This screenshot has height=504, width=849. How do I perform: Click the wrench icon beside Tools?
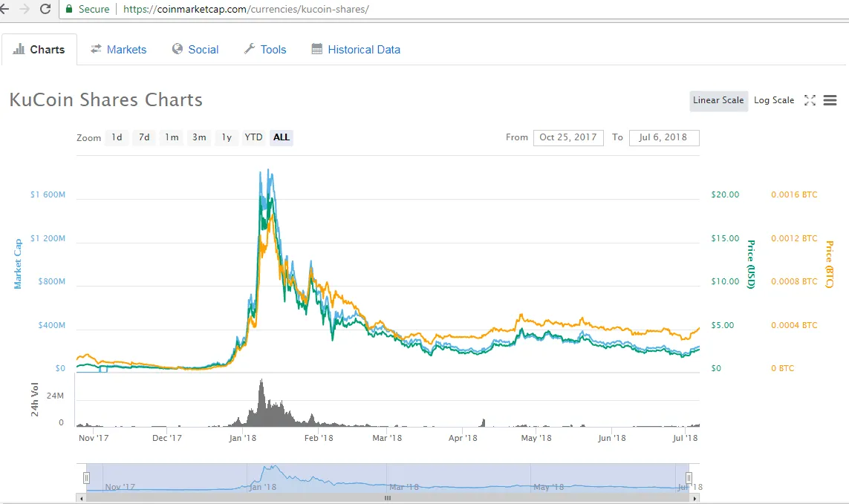tap(249, 49)
